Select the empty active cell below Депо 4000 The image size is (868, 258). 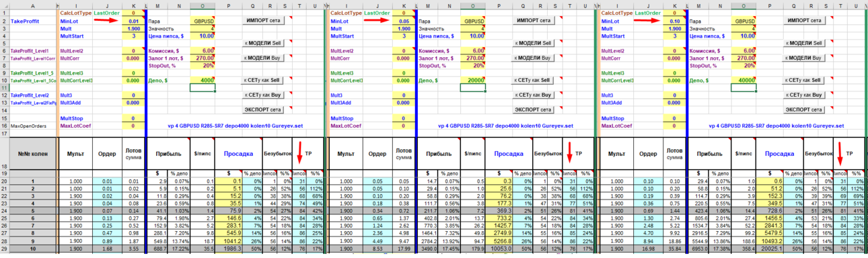pyautogui.click(x=203, y=87)
